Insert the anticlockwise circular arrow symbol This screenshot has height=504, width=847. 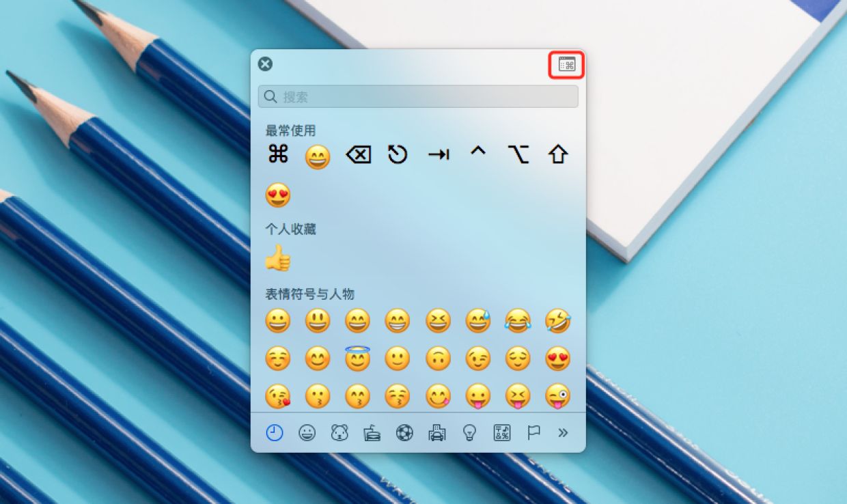(x=398, y=155)
